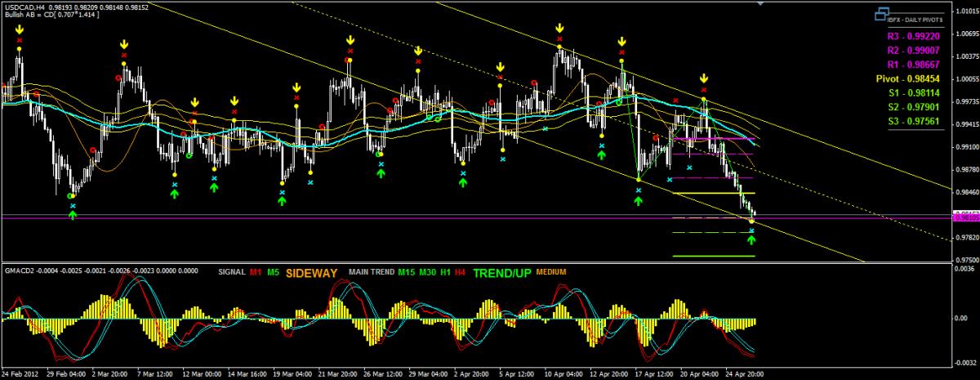Viewport: 980px width, 380px height.
Task: Click the SIDEWAY signal status text
Action: tap(311, 272)
